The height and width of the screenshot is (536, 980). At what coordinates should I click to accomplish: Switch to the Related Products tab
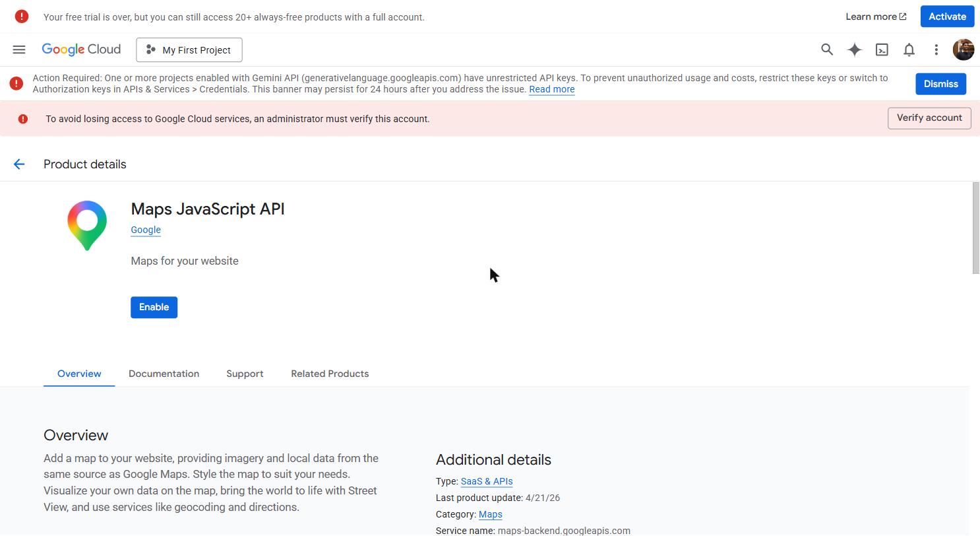point(330,374)
